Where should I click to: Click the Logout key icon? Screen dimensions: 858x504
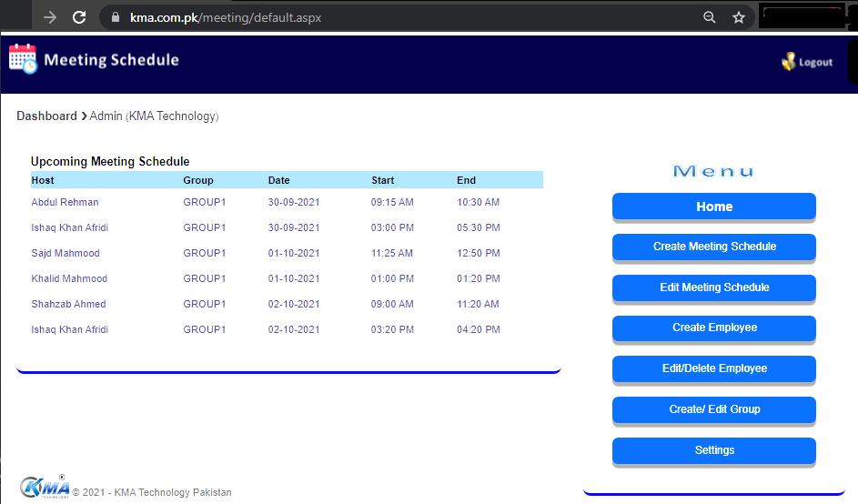pos(788,62)
